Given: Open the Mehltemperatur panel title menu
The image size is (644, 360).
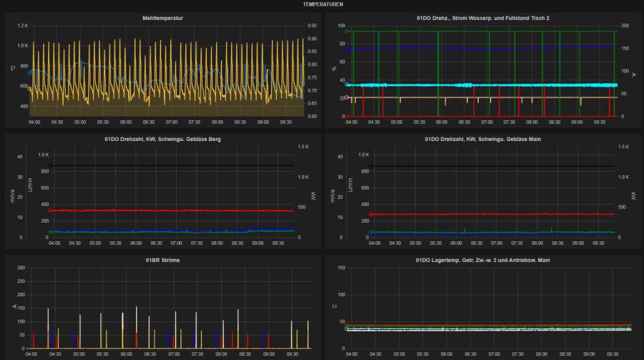Looking at the screenshot, I should click(x=164, y=17).
